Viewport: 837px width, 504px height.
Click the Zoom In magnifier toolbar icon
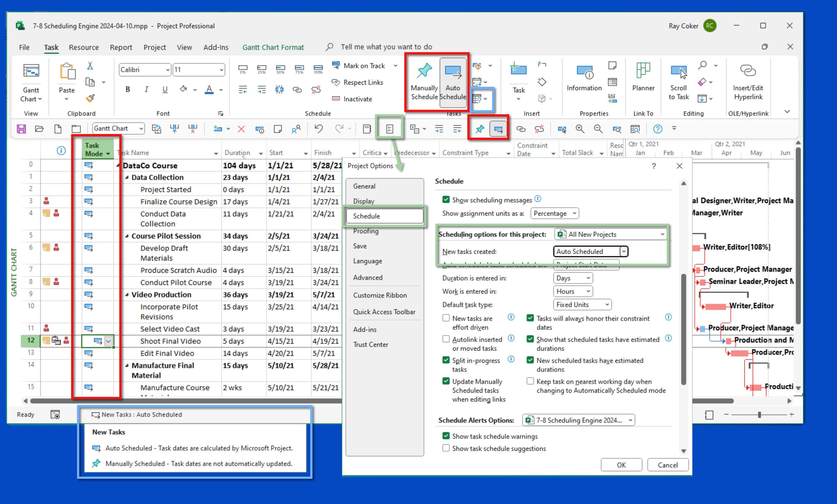click(580, 129)
